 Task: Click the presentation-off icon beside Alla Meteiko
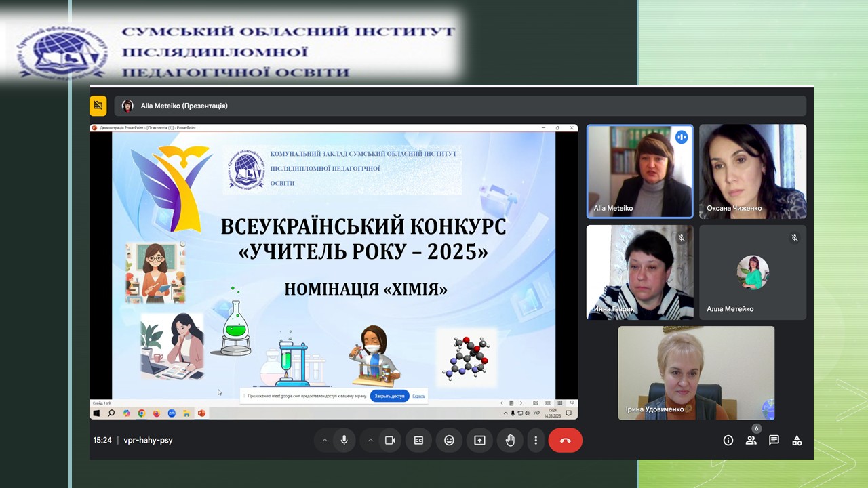click(x=98, y=106)
